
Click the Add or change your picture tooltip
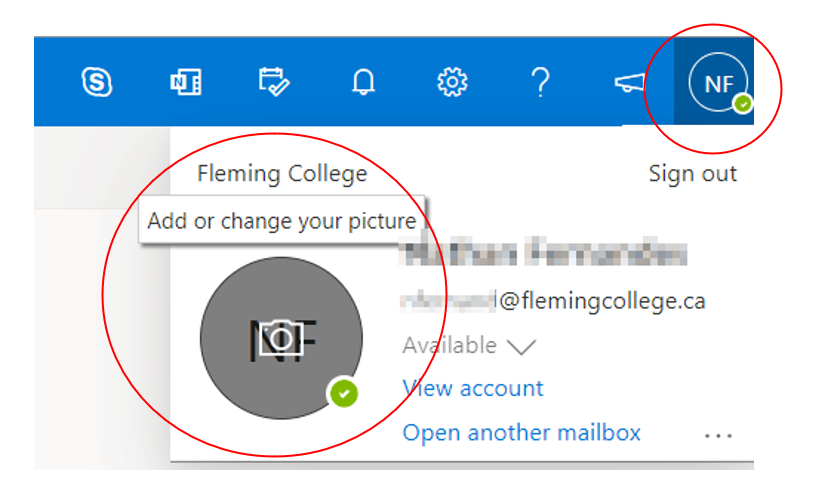(x=281, y=221)
